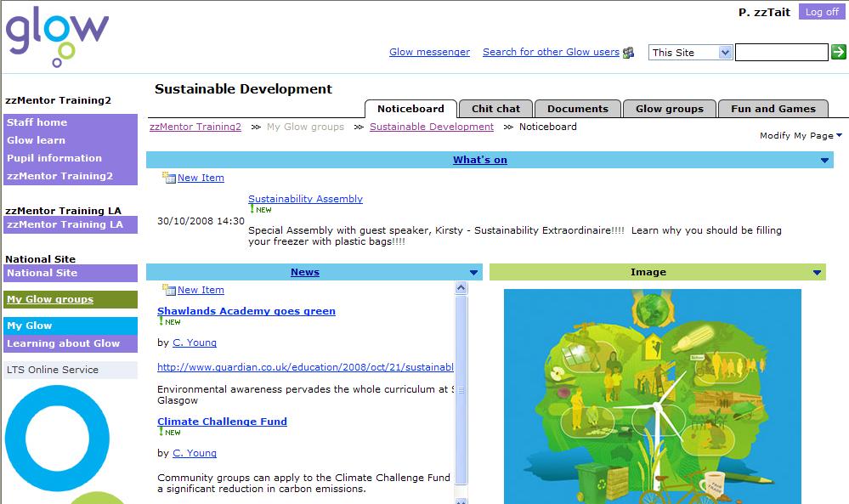This screenshot has height=504, width=849.
Task: Open My Glow groups in the sidebar
Action: 71,299
